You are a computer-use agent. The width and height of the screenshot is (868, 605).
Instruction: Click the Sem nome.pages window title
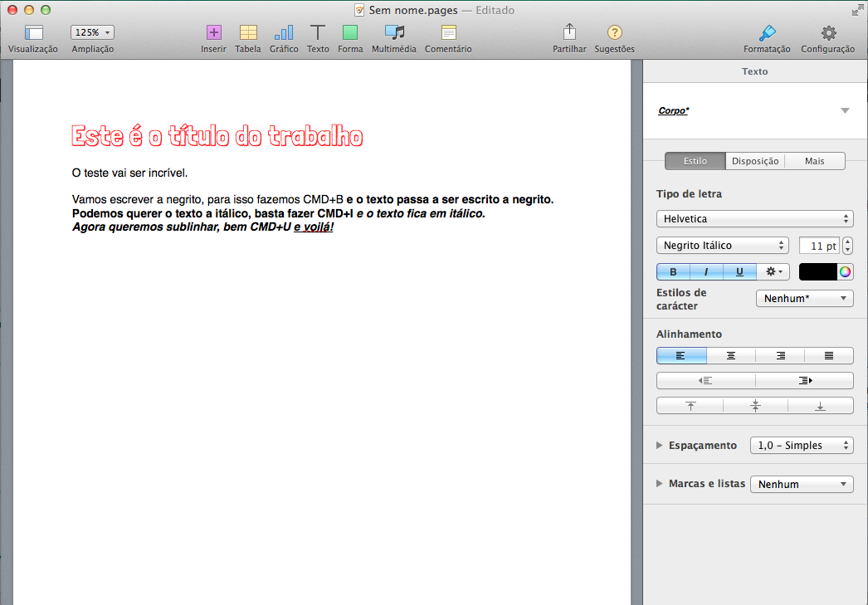pyautogui.click(x=413, y=10)
